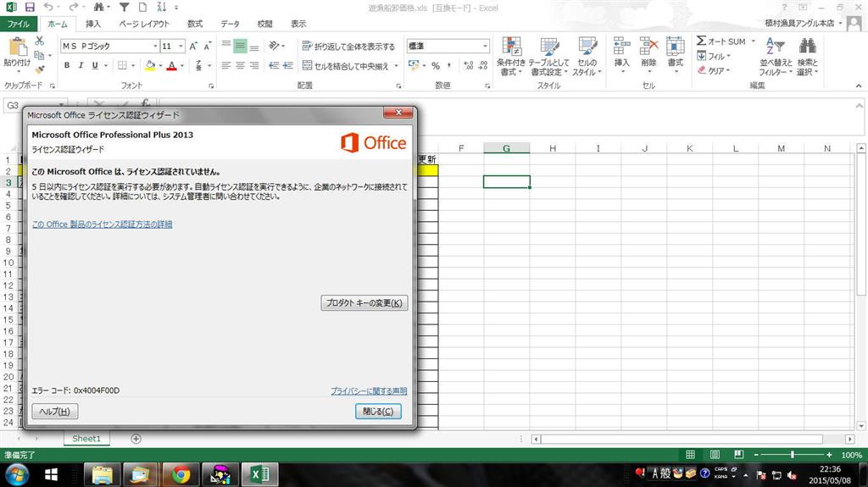Toggle center horizontal alignment
Image resolution: width=868 pixels, height=487 pixels.
[x=240, y=65]
